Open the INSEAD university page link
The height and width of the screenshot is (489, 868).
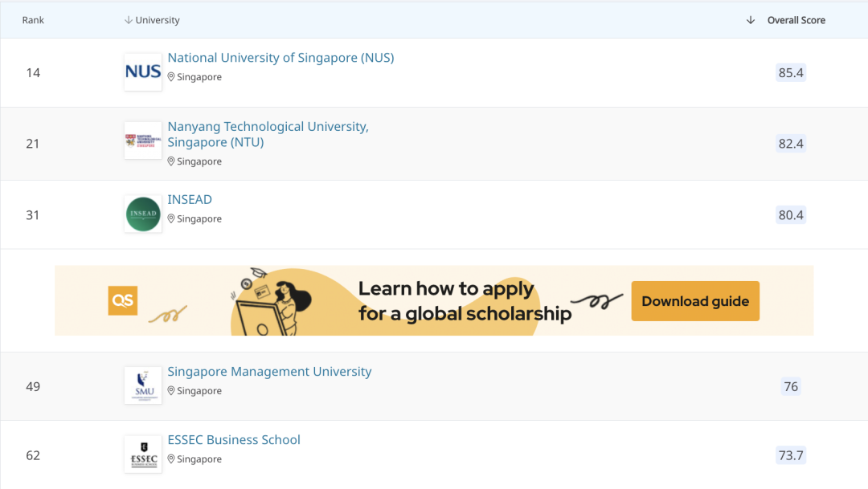point(190,199)
